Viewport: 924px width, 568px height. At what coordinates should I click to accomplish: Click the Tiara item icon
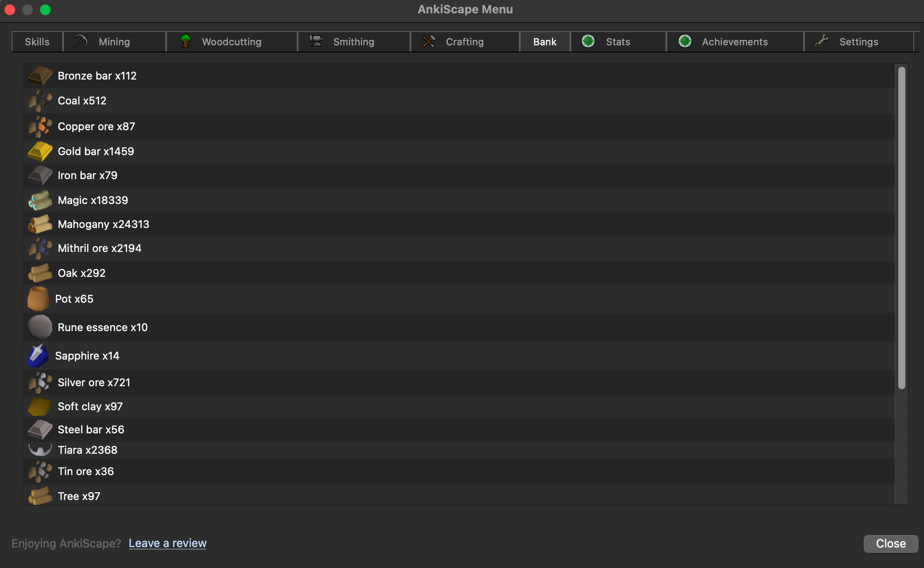tap(40, 450)
